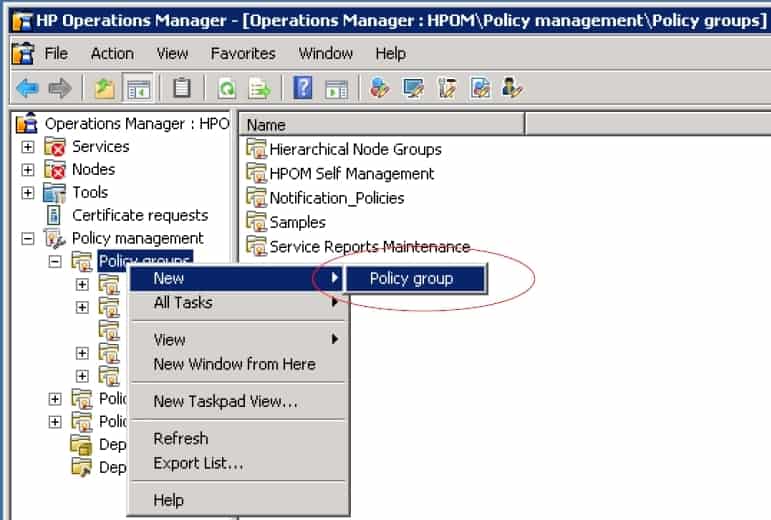Click the Back arrow toolbar icon
The height and width of the screenshot is (520, 771).
(27, 88)
